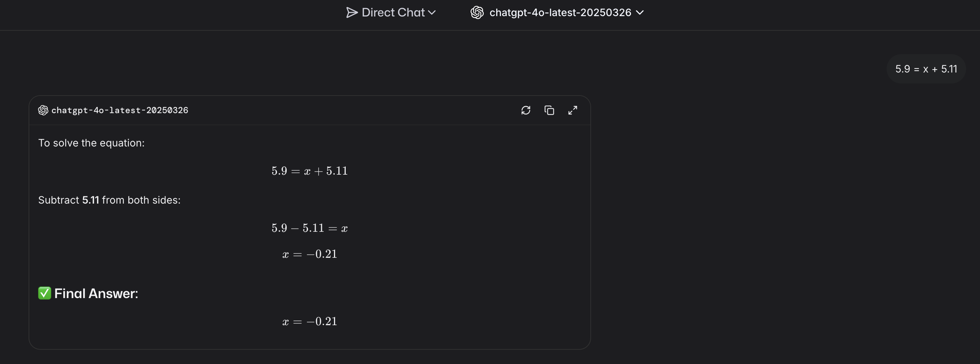Click the green checkmark emoji

point(45,293)
